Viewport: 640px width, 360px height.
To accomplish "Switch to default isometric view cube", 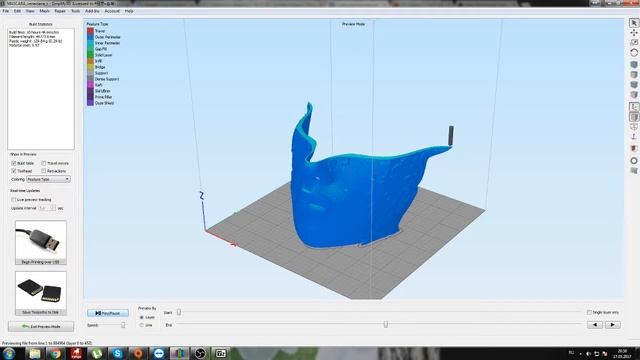I will (634, 65).
